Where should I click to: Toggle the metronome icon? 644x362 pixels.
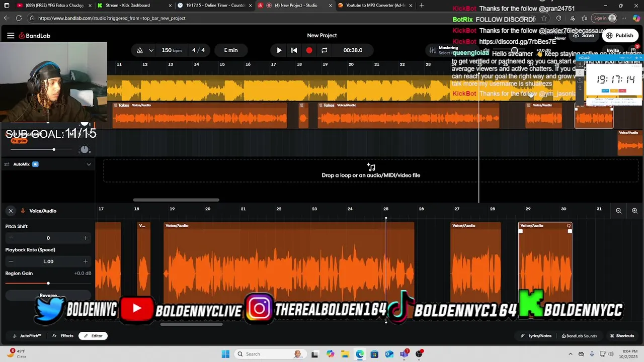[x=140, y=50]
